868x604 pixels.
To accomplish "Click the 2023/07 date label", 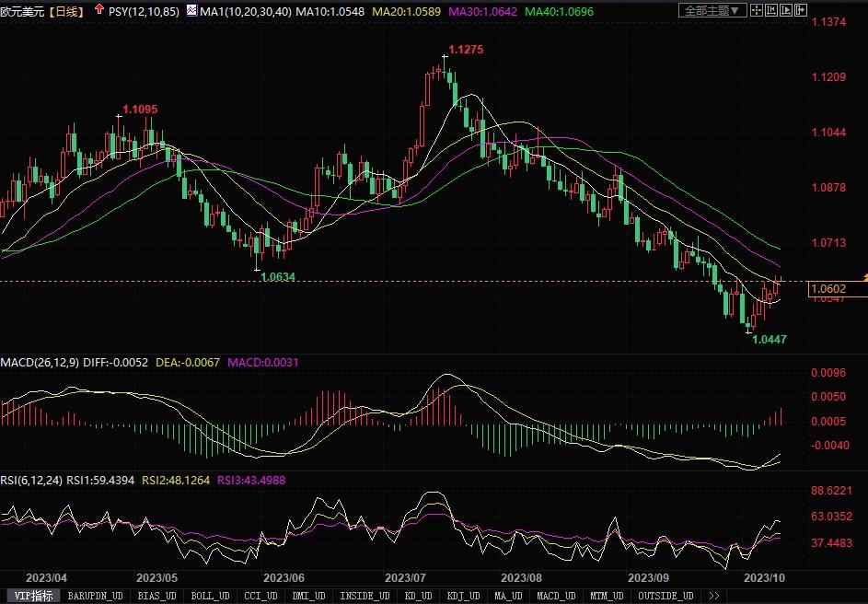I will [405, 578].
